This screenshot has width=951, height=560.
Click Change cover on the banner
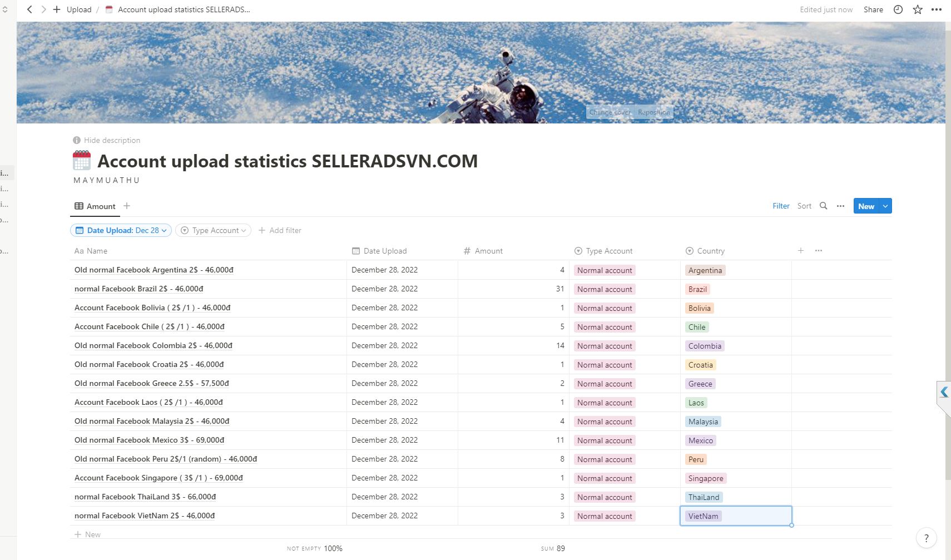pos(610,112)
